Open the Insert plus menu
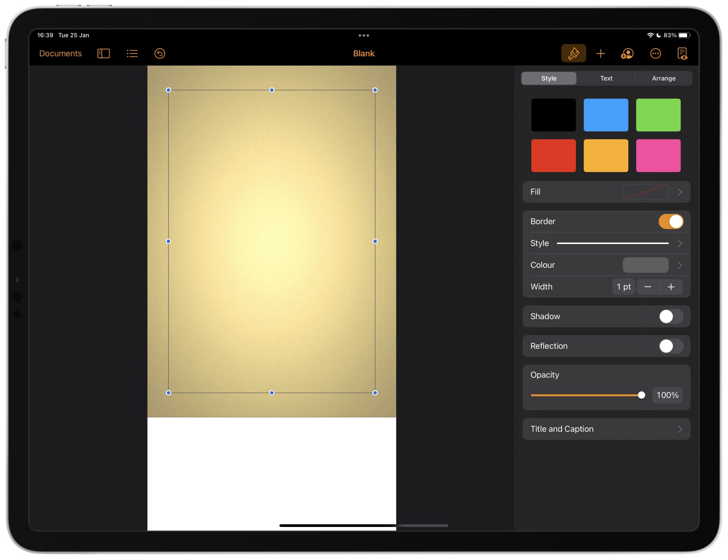The image size is (728, 560). coord(601,53)
